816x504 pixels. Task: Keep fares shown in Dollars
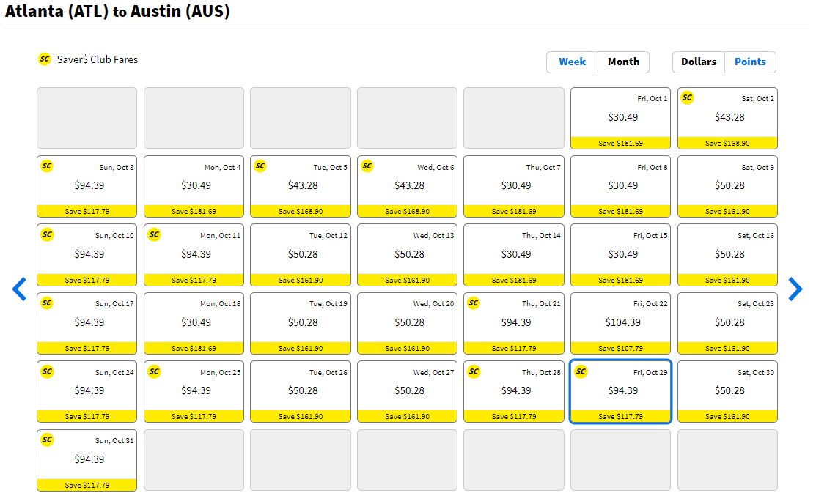click(698, 62)
